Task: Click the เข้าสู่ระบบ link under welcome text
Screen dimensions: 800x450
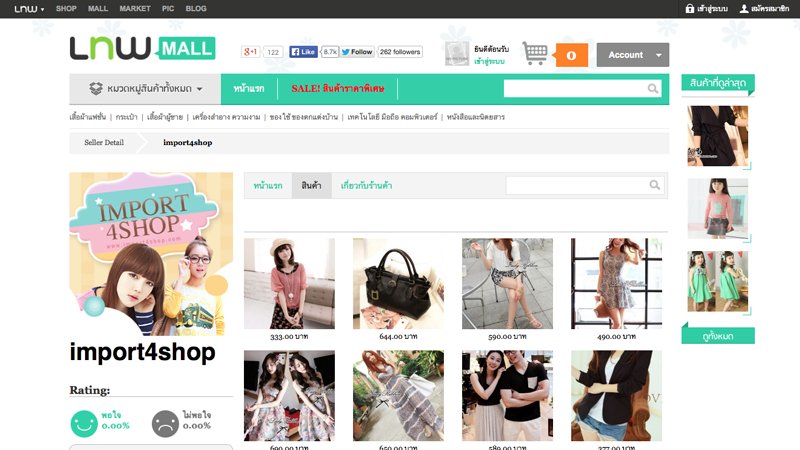Action: pos(489,61)
